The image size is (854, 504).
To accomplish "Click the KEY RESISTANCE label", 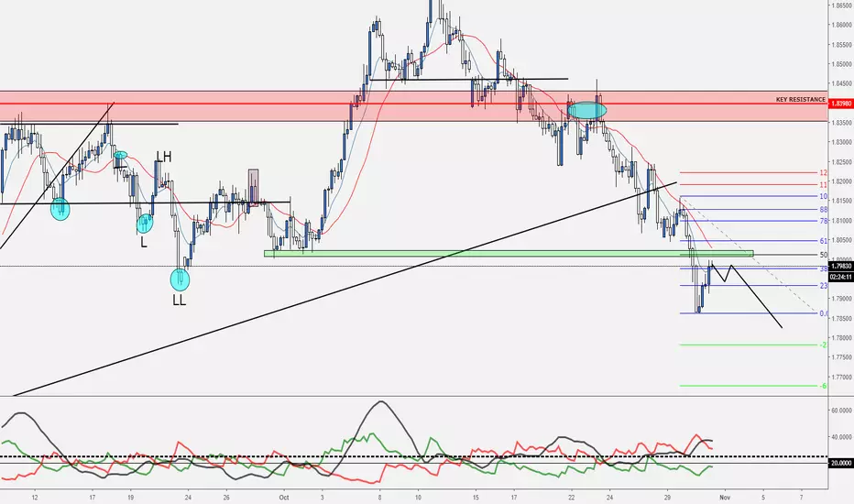I will (801, 100).
